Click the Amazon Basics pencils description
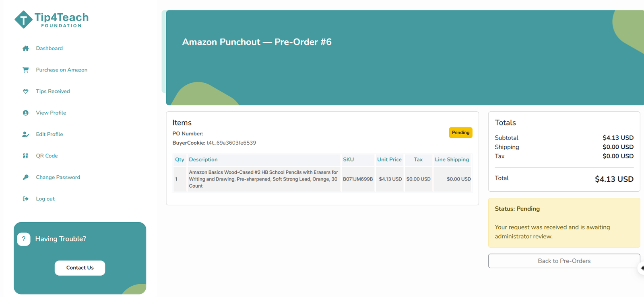644x297 pixels. point(263,179)
